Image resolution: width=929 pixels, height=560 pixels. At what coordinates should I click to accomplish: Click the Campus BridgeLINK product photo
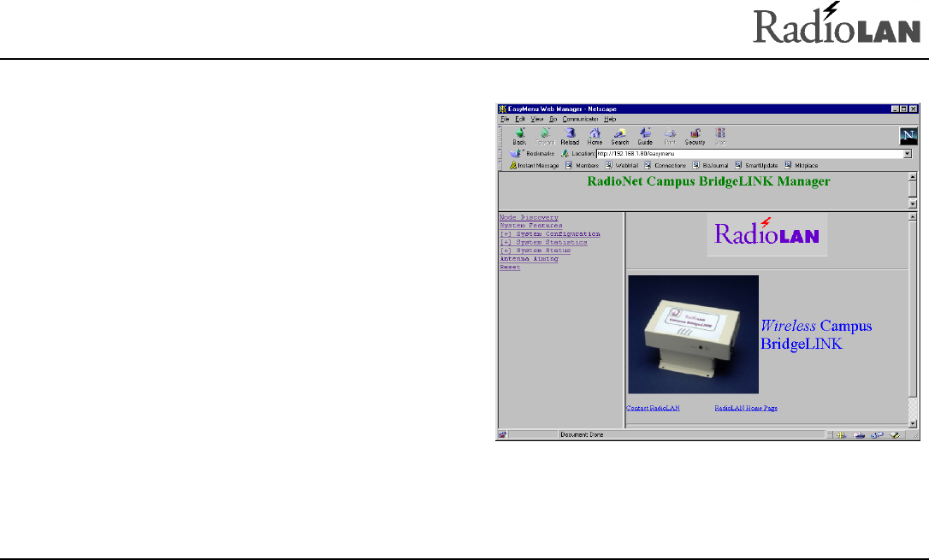(693, 334)
